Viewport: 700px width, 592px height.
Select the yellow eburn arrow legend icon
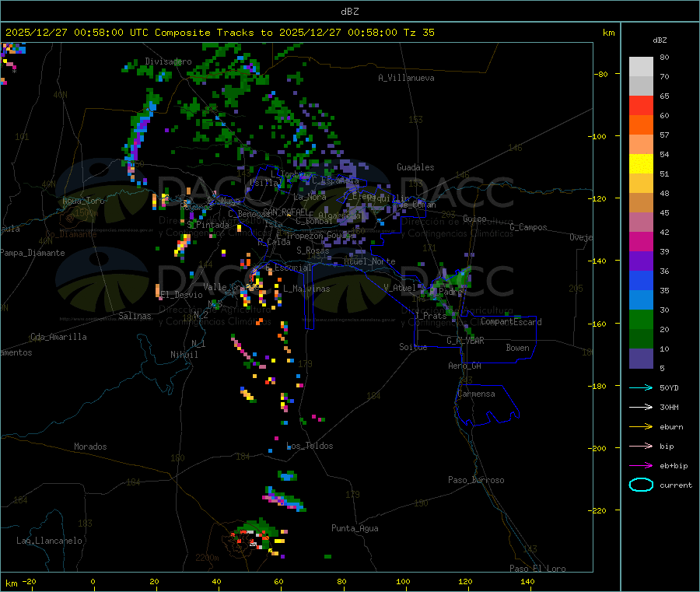[641, 427]
